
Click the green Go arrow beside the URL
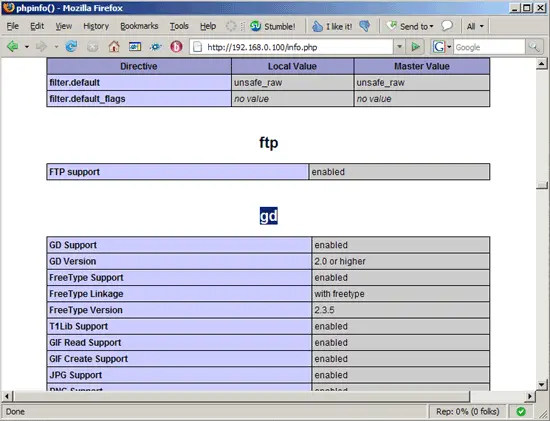coord(415,47)
